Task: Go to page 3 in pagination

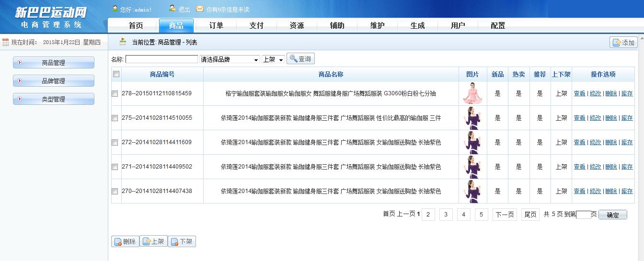Action: pos(446,215)
